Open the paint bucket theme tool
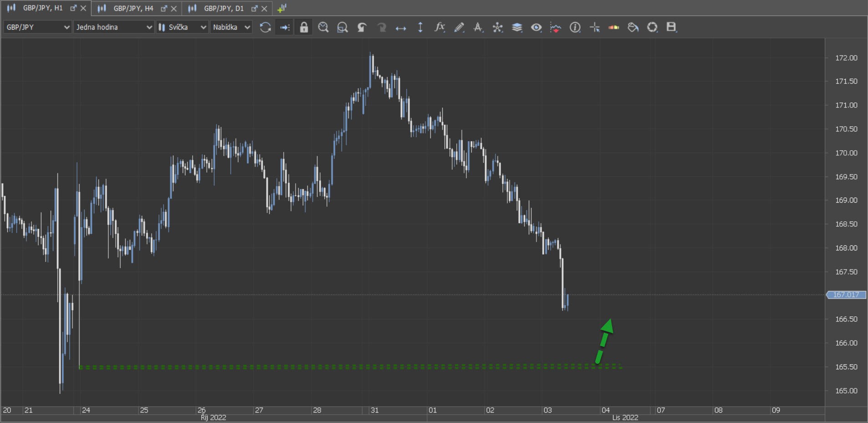868x423 pixels. (x=633, y=27)
